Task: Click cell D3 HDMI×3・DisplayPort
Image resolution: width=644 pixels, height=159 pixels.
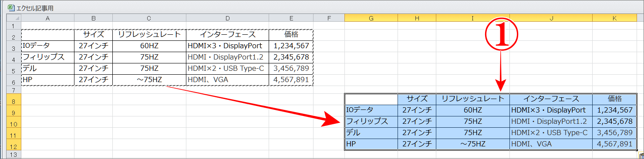Action: (x=227, y=46)
